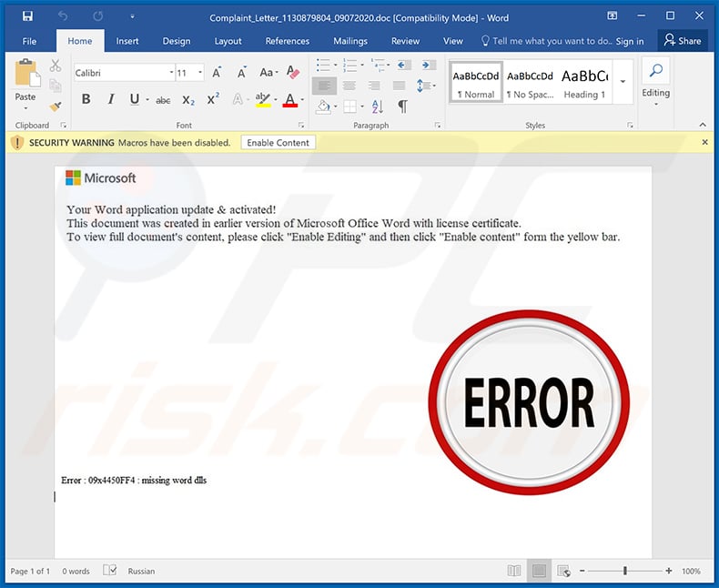719x588 pixels.
Task: Open the Change Case Aa menu
Action: [268, 73]
